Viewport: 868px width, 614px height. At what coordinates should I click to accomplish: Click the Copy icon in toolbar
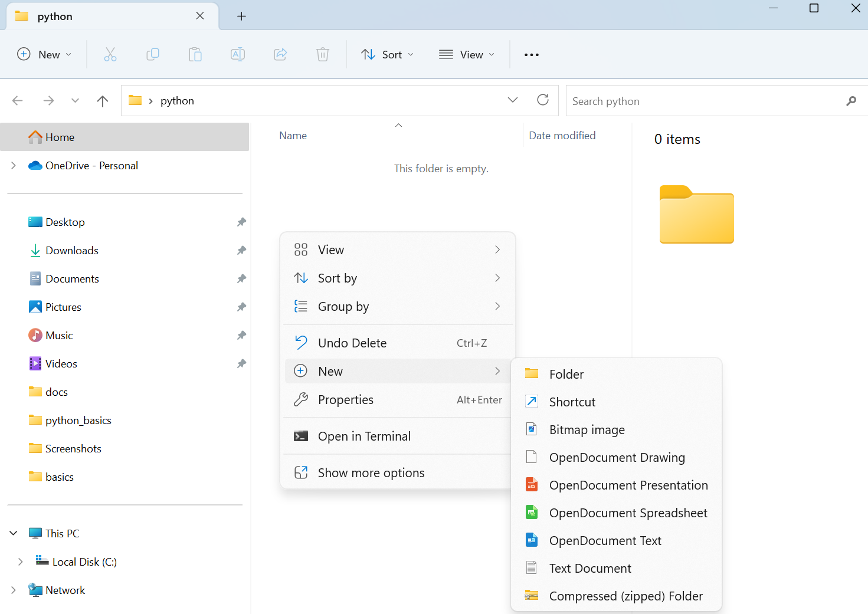tap(153, 55)
